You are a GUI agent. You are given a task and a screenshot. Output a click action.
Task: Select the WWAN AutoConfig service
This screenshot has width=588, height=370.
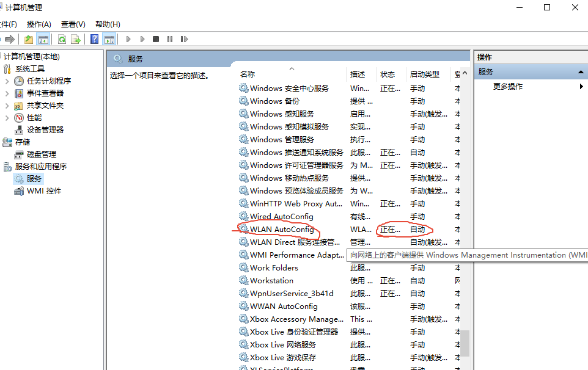pos(349,307)
